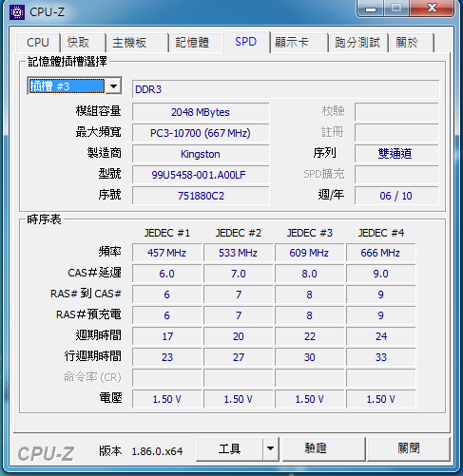Click CAS latency 9.0 value
This screenshot has width=463, height=476.
(x=380, y=274)
